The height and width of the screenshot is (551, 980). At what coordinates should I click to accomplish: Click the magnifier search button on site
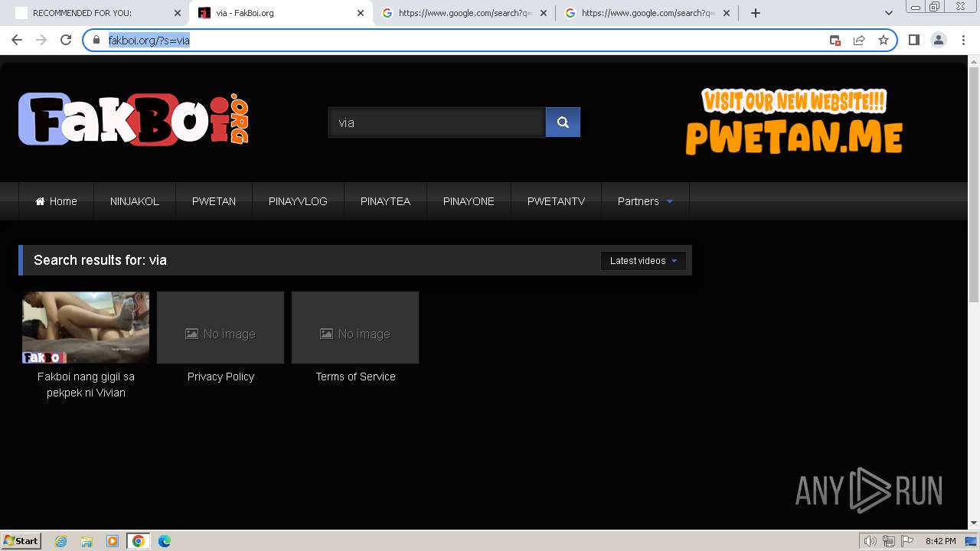click(x=563, y=122)
